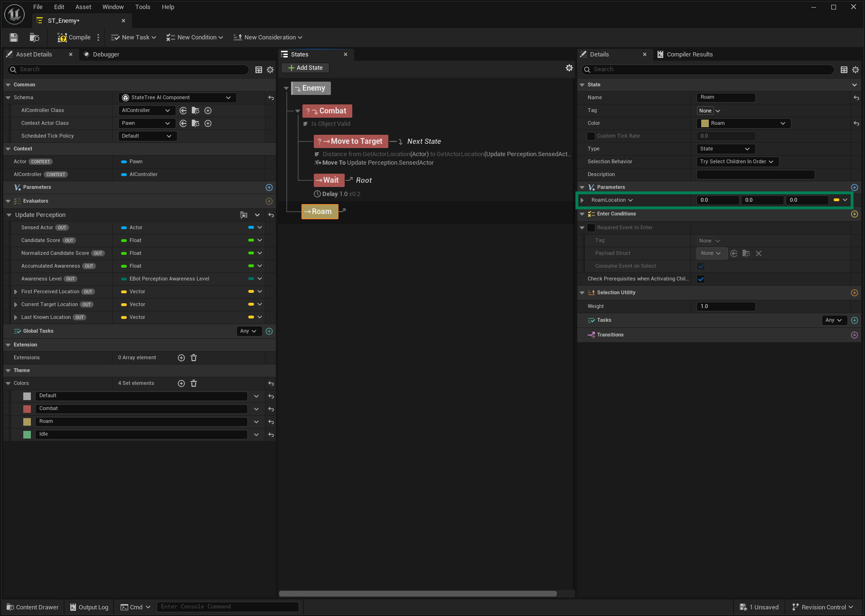This screenshot has height=616, width=865.
Task: Add new Transition with plus icon
Action: coord(854,335)
